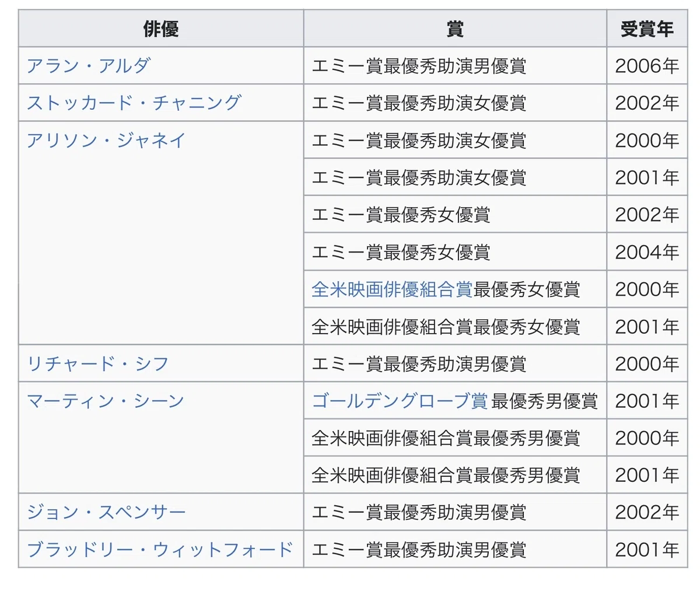The height and width of the screenshot is (591, 700).
Task: Click the 受賞年 column header
Action: 647,29
